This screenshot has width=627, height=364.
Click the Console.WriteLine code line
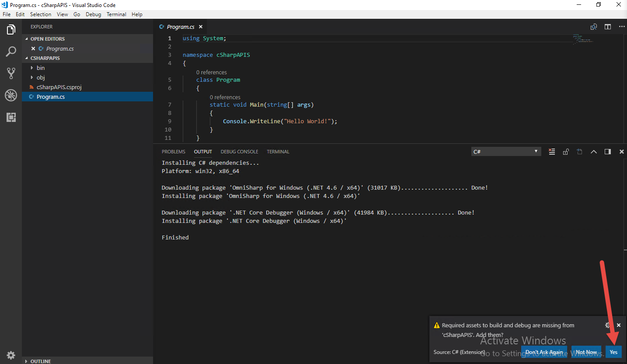point(280,121)
